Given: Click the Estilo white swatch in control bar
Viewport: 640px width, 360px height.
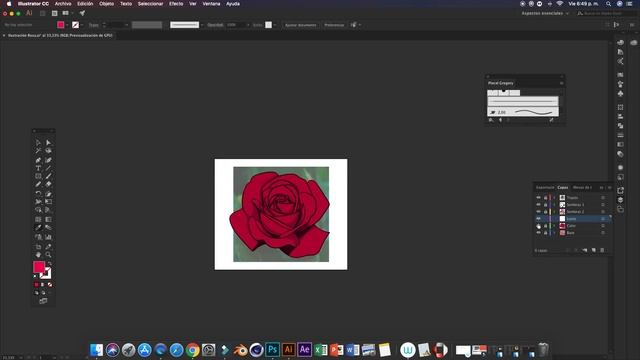Looking at the screenshot, I should click(268, 25).
